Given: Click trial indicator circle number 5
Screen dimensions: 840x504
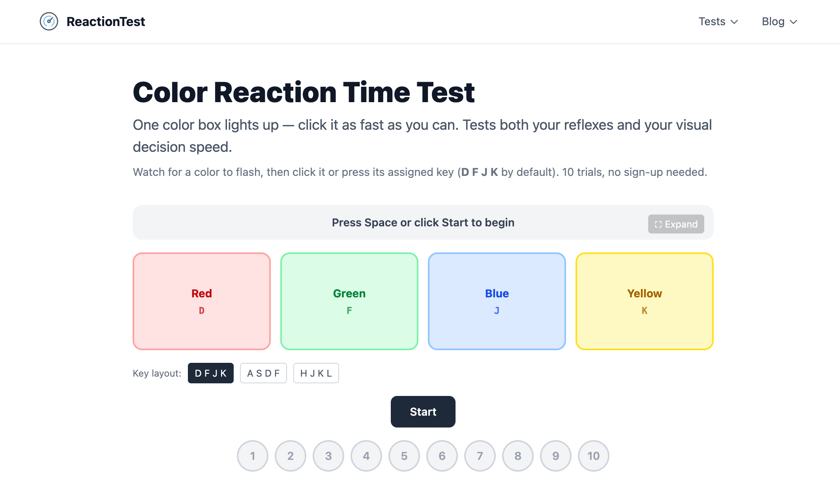Looking at the screenshot, I should [x=404, y=456].
